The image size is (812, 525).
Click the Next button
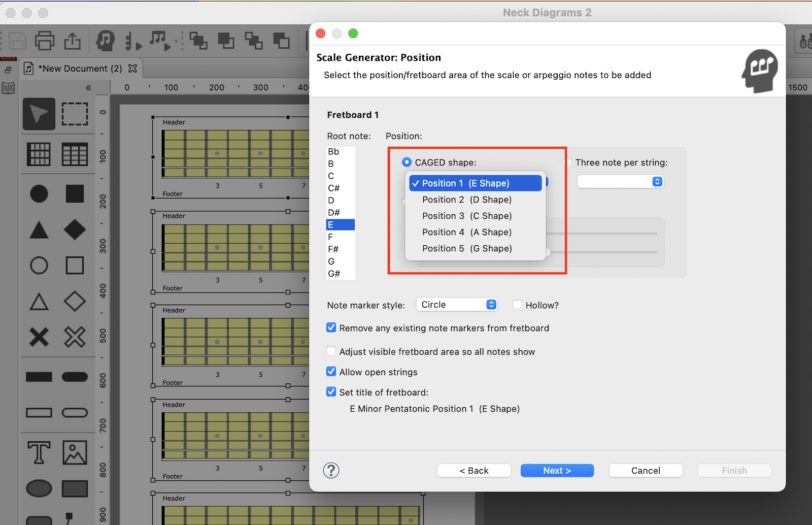(557, 471)
